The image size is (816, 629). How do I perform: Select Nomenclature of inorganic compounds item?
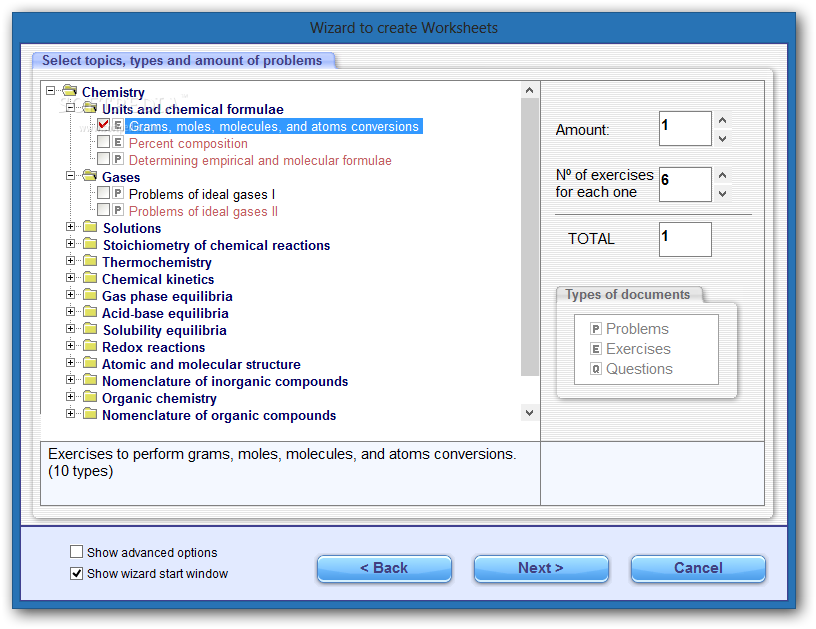click(225, 381)
